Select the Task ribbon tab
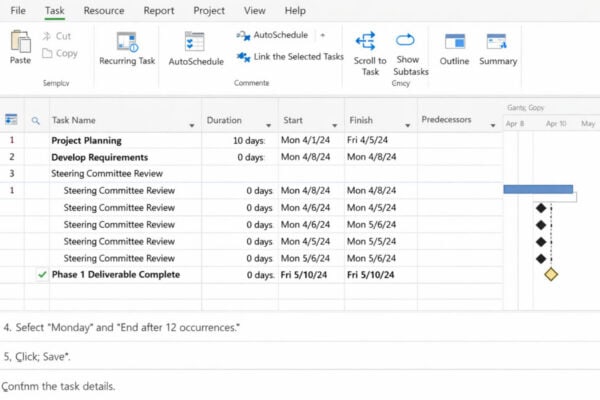Screen dimensions: 600x400 pos(55,11)
